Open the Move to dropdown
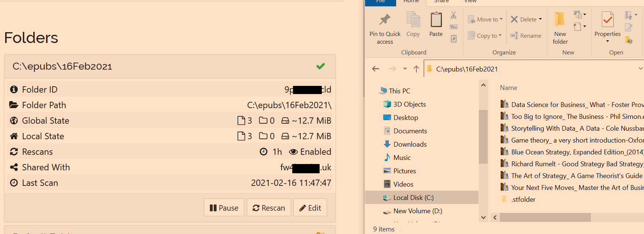 click(x=485, y=19)
